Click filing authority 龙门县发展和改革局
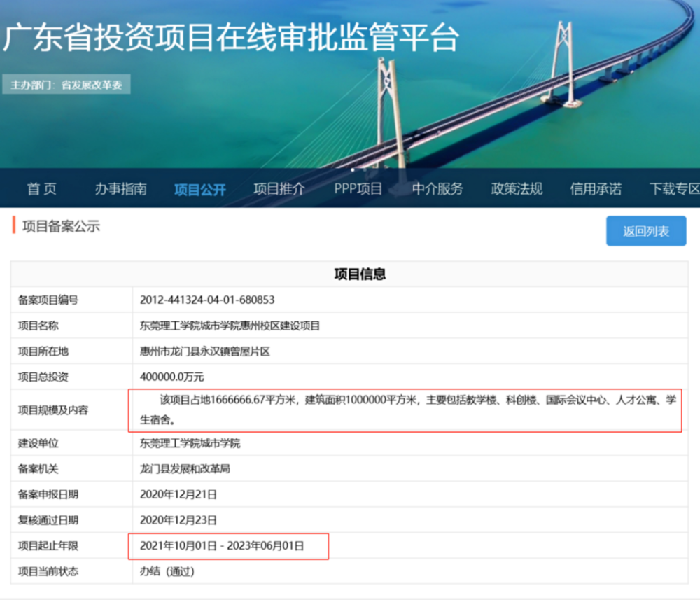This screenshot has width=700, height=600. [185, 469]
